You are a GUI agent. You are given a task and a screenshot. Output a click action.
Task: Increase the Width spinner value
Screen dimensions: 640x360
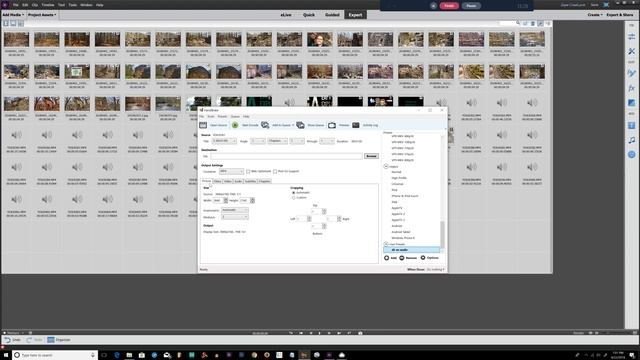pos(226,199)
